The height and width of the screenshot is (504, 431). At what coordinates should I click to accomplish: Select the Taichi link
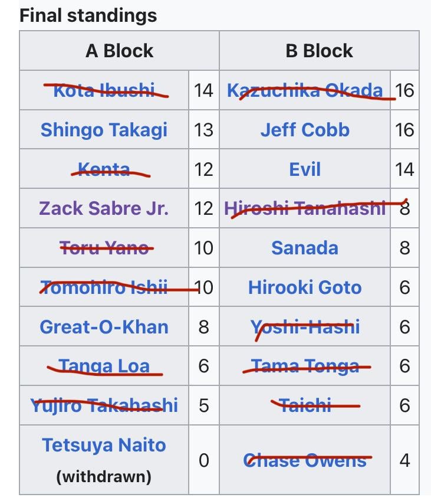[304, 405]
